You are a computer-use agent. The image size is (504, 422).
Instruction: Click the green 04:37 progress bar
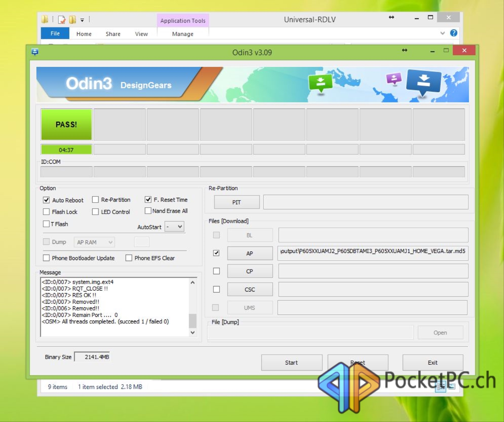coord(66,149)
